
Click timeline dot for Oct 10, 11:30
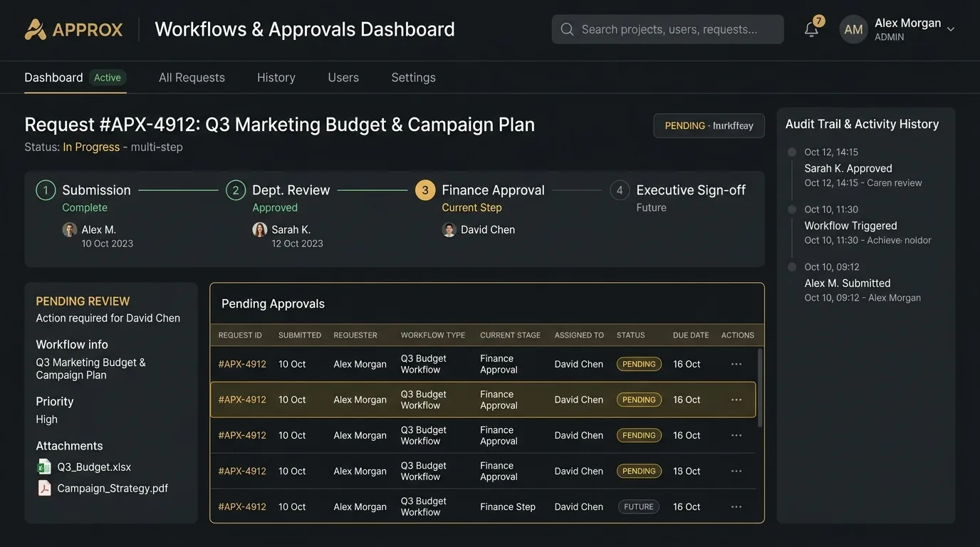point(791,209)
